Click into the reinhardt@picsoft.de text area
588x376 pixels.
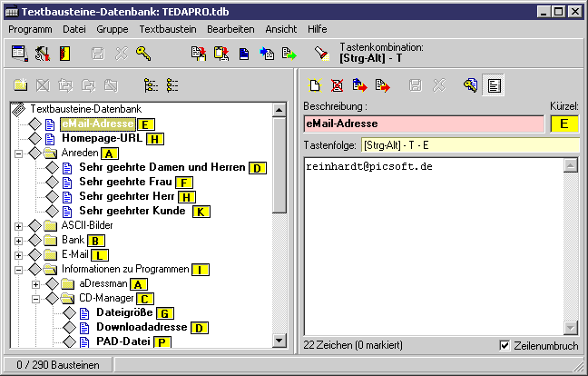coord(434,247)
